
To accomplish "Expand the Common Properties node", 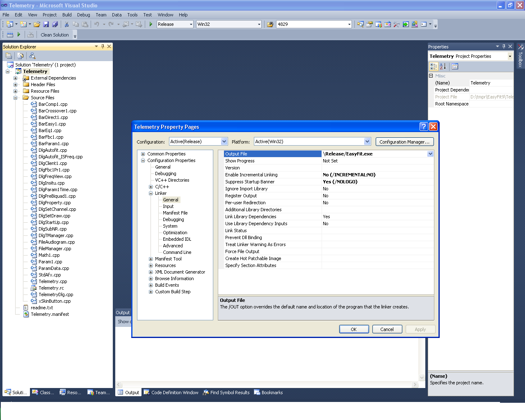I will (x=143, y=154).
